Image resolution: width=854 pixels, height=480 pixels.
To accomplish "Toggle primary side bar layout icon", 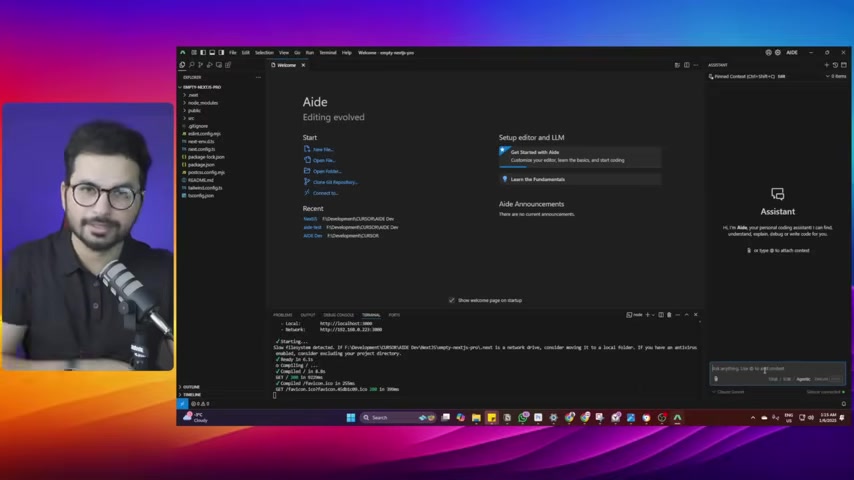I will (x=203, y=53).
